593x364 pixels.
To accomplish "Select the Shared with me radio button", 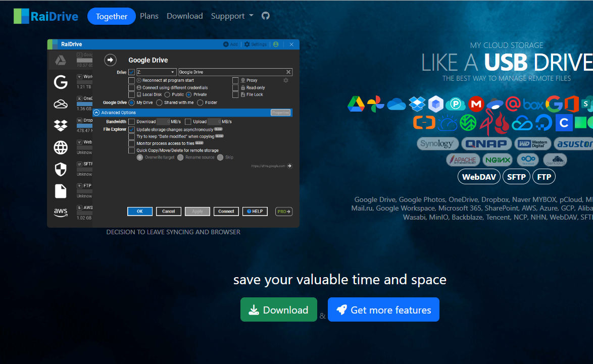I will [x=159, y=103].
